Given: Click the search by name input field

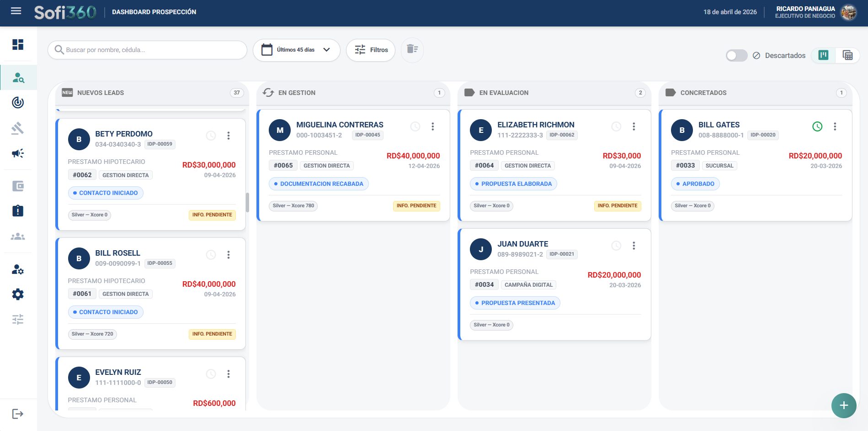Looking at the screenshot, I should point(147,50).
